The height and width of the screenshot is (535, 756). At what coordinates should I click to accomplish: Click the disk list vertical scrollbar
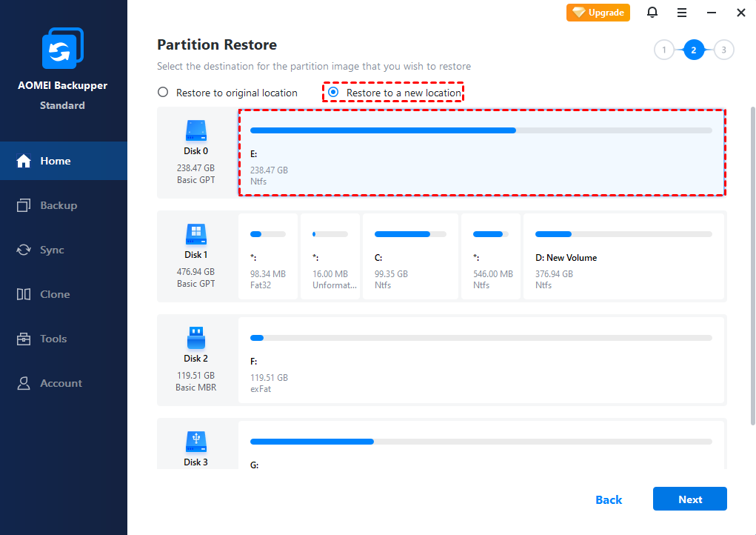tap(752, 266)
